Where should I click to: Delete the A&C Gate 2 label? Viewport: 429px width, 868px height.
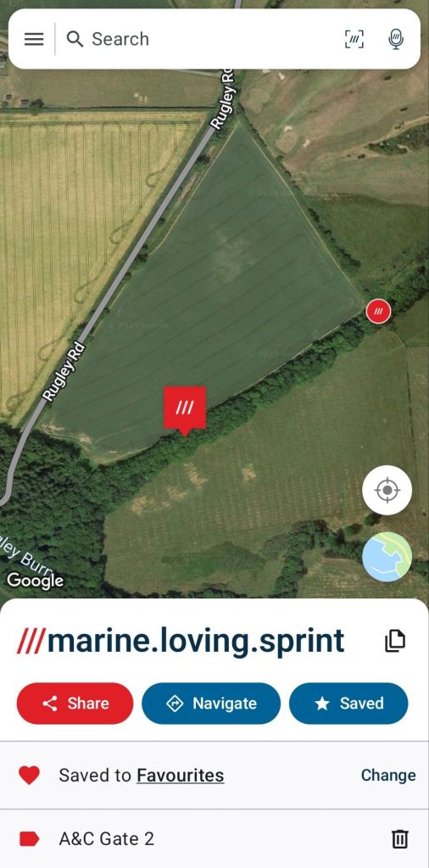click(399, 839)
